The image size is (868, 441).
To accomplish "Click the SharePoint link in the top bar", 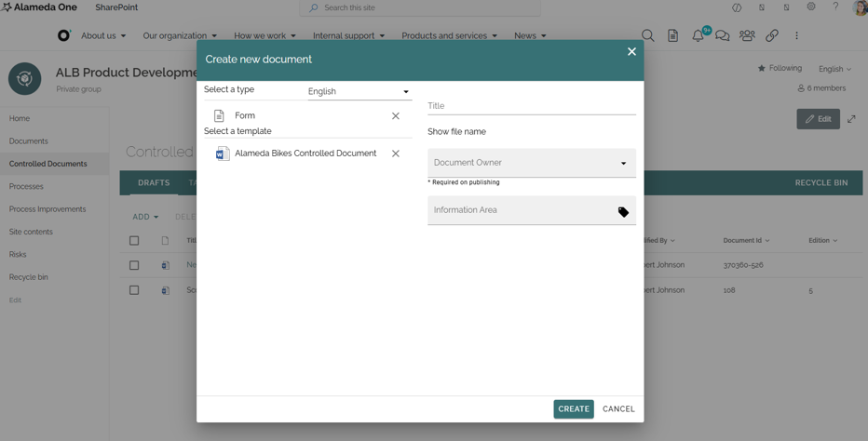I will [x=116, y=7].
